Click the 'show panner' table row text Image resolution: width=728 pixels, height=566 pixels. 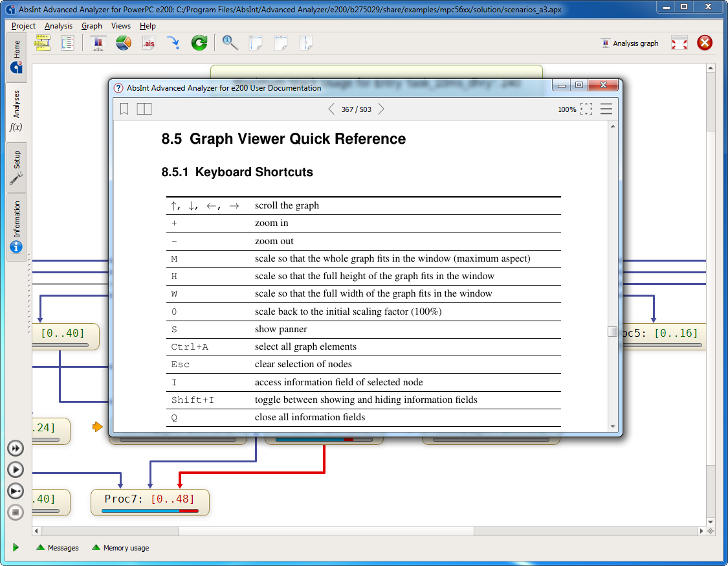280,329
